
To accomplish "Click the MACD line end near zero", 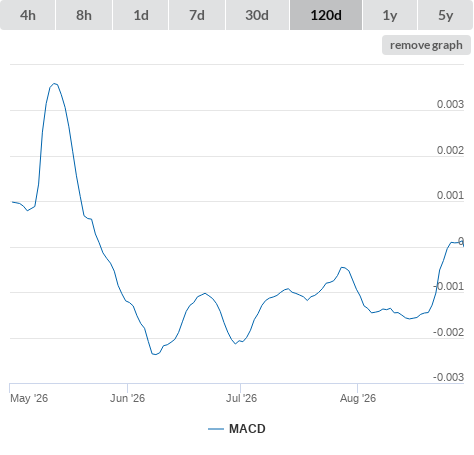I will [x=463, y=245].
